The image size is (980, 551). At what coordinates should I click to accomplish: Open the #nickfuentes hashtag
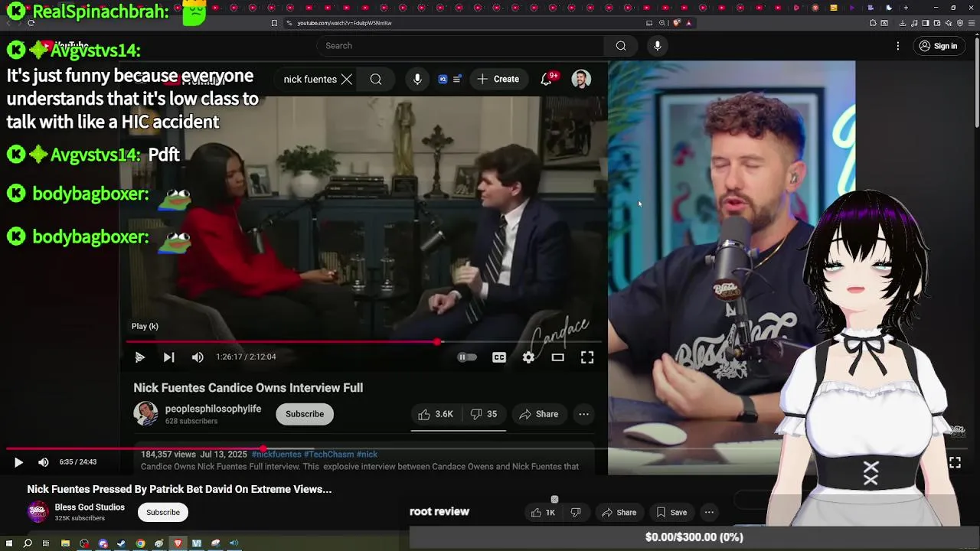tap(276, 454)
